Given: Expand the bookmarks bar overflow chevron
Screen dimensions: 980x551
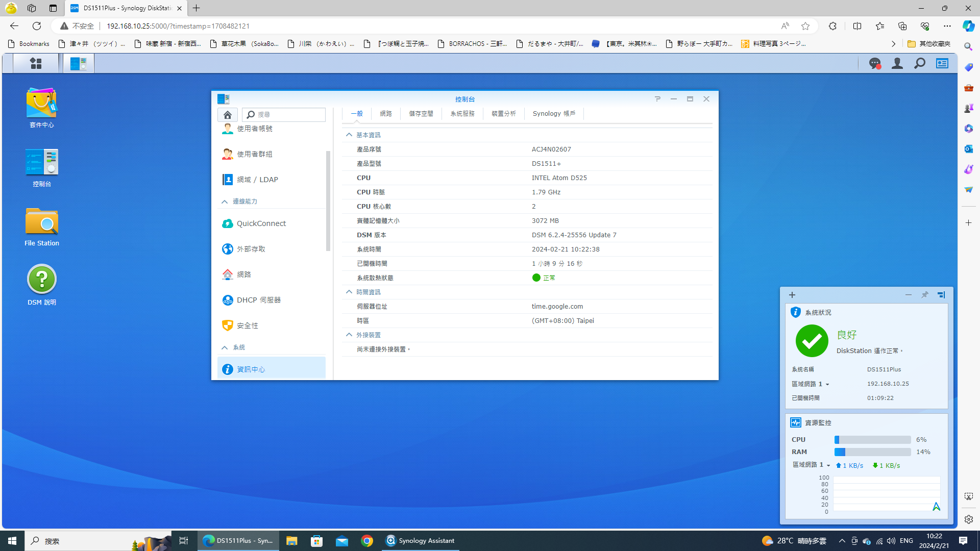Looking at the screenshot, I should [893, 44].
